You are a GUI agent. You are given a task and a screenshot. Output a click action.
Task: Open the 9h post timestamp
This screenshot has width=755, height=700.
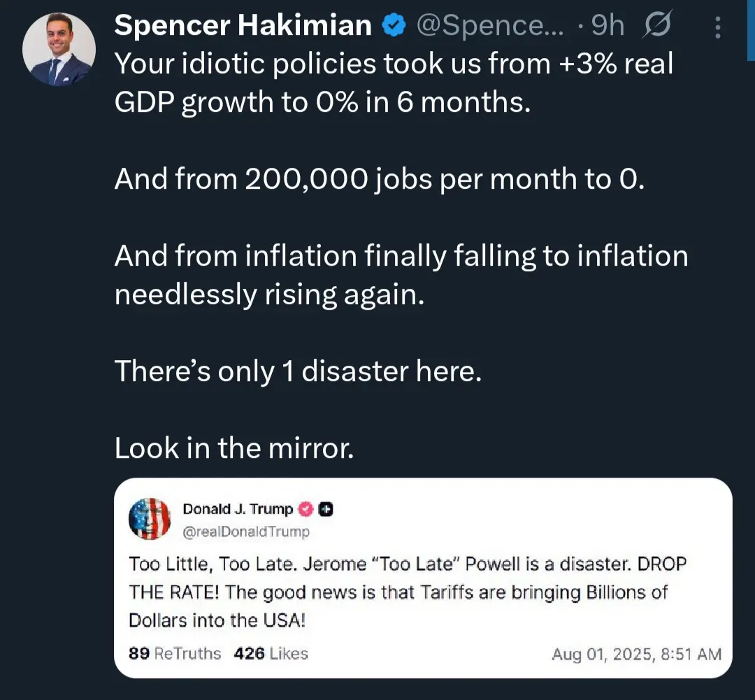coord(607,27)
